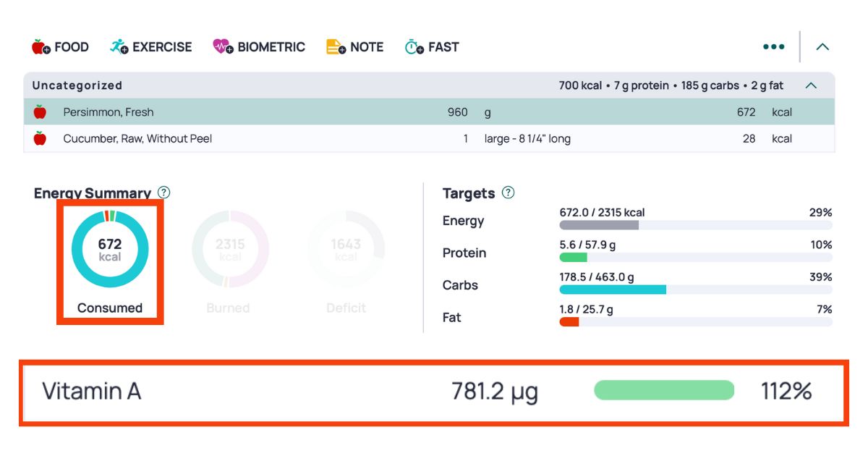The width and height of the screenshot is (868, 456).
Task: Open the BIOMETRIC entry icon
Action: [x=223, y=46]
